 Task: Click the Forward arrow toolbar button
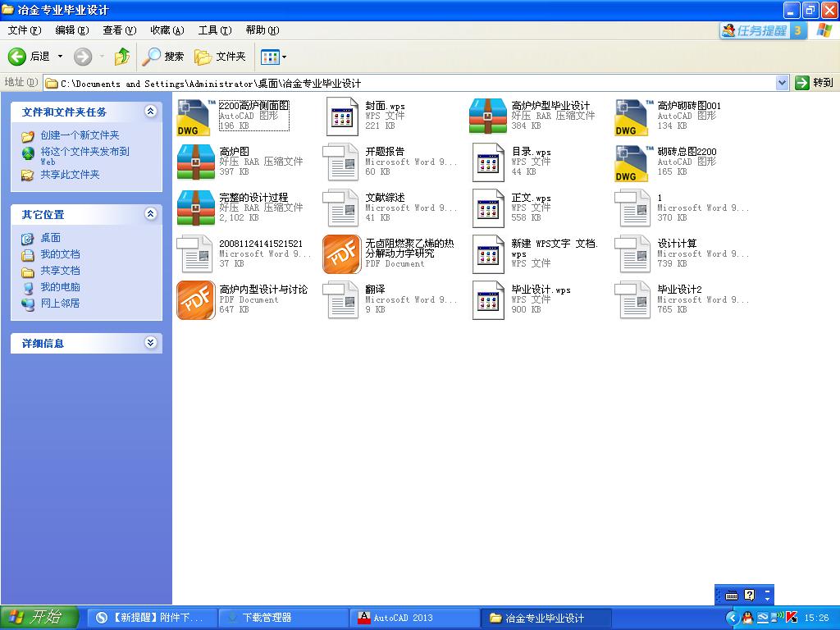[83, 57]
